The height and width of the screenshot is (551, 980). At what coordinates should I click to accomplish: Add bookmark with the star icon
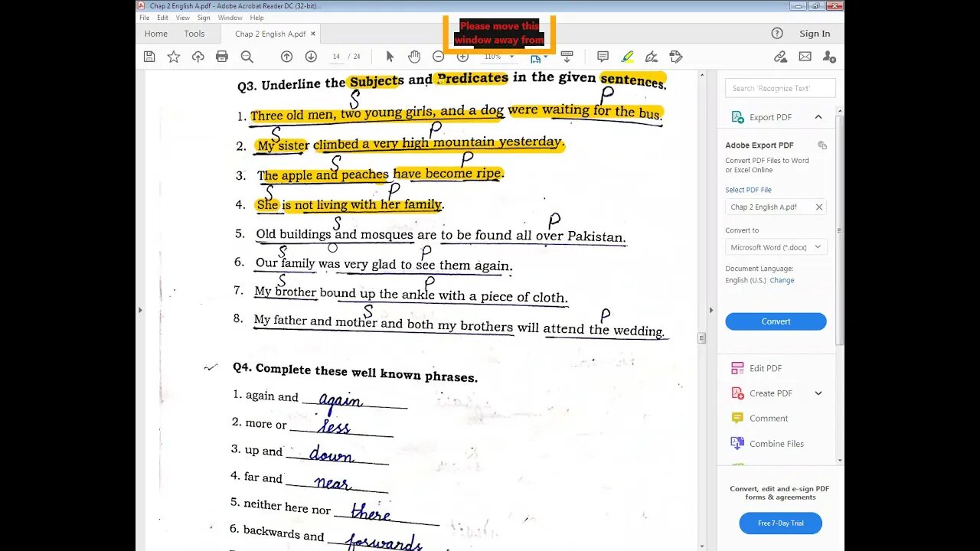(174, 57)
